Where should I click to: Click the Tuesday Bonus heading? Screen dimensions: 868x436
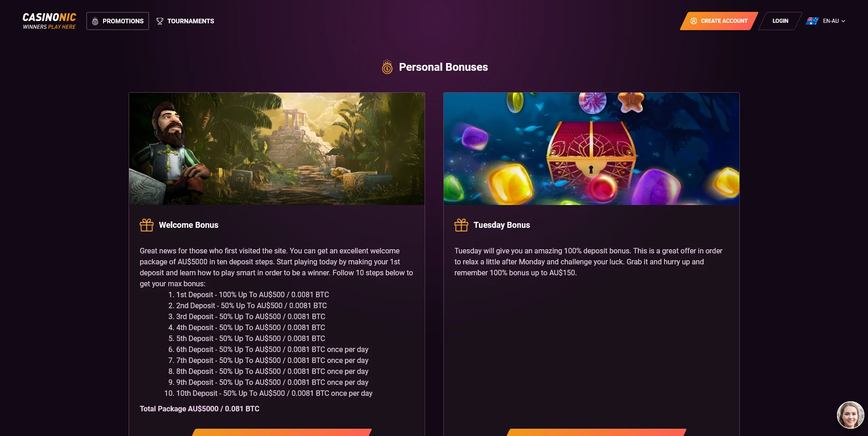pyautogui.click(x=502, y=225)
